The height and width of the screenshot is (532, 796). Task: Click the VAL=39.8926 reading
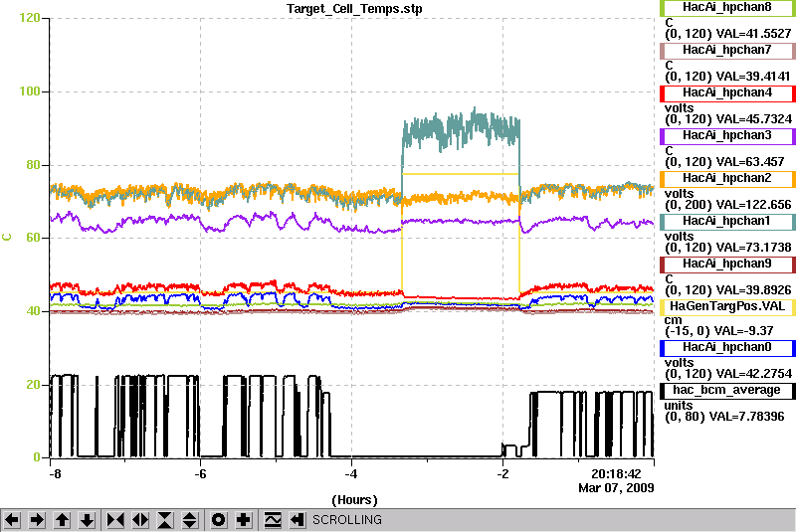point(753,290)
